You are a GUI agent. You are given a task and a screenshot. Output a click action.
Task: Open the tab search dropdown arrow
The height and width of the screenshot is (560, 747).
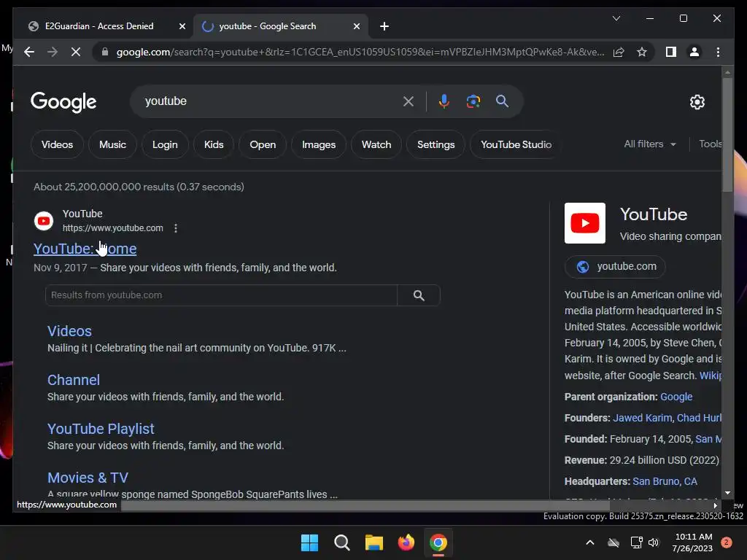pos(616,18)
